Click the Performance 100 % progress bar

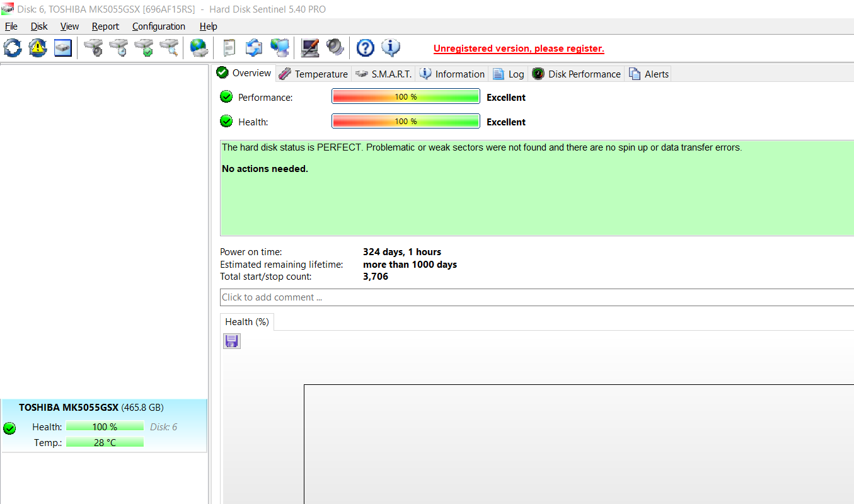[406, 97]
